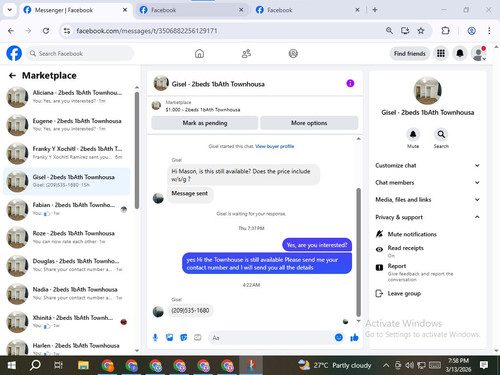500x375 pixels.
Task: Click the (209)535-1680 message bubble
Action: point(190,311)
